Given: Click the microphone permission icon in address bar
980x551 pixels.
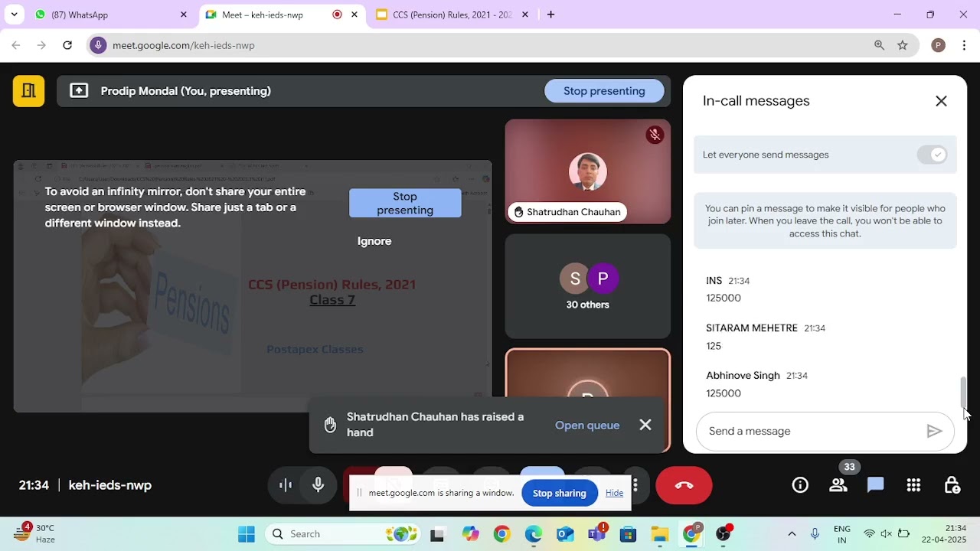Looking at the screenshot, I should click(x=97, y=45).
